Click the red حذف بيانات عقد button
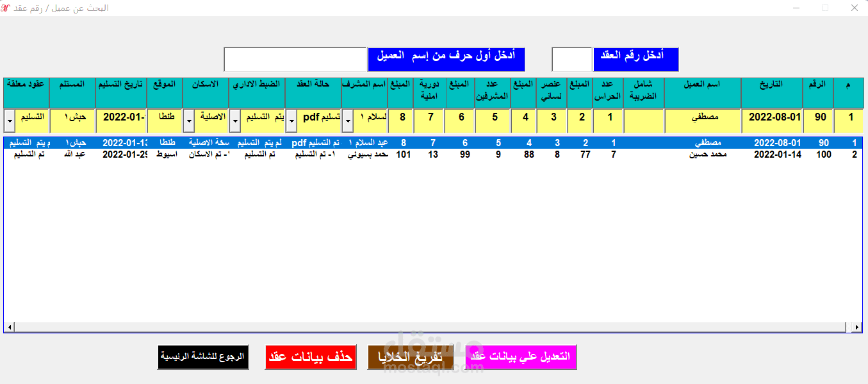868x384 pixels. (x=311, y=357)
